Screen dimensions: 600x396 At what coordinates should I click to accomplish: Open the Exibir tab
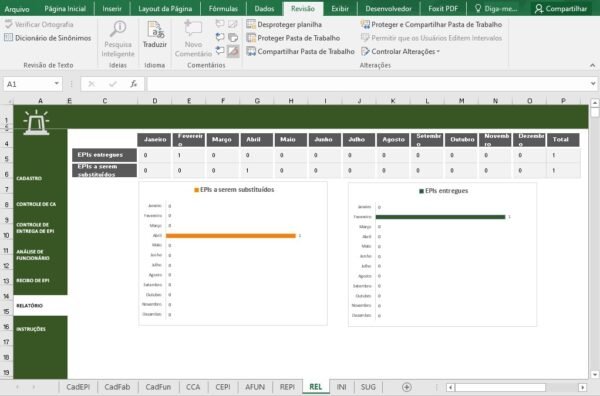[340, 8]
